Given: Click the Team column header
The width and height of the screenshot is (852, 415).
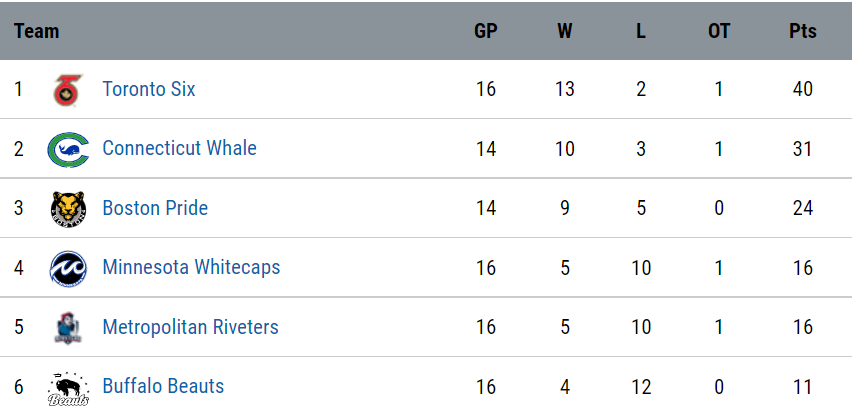Looking at the screenshot, I should 36,32.
